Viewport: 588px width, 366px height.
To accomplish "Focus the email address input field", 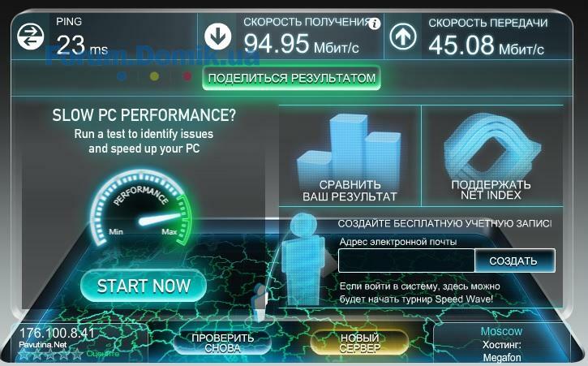I will coord(406,261).
